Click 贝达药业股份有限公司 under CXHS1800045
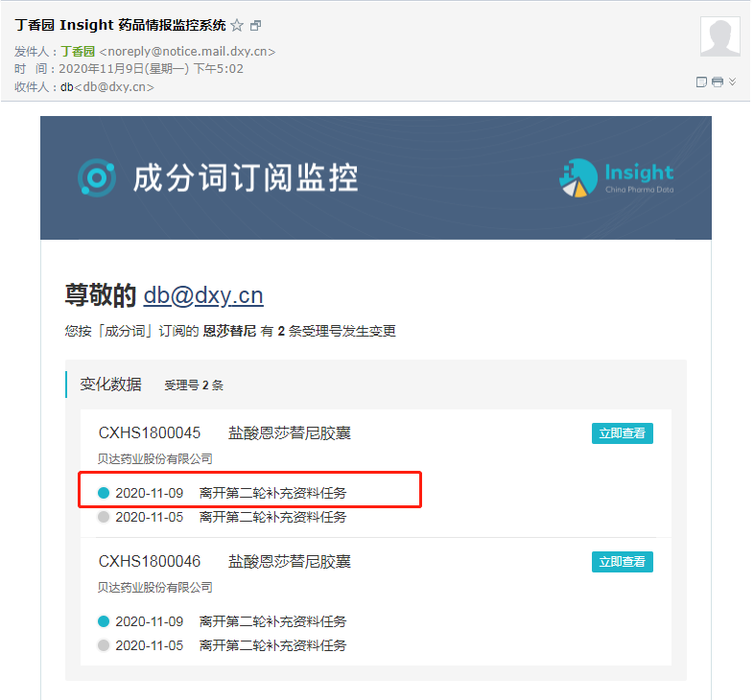Screen dimensions: 754x700 coord(154,458)
